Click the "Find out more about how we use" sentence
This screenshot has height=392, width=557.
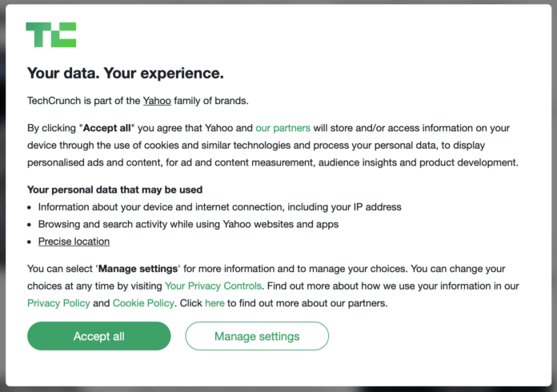point(384,286)
